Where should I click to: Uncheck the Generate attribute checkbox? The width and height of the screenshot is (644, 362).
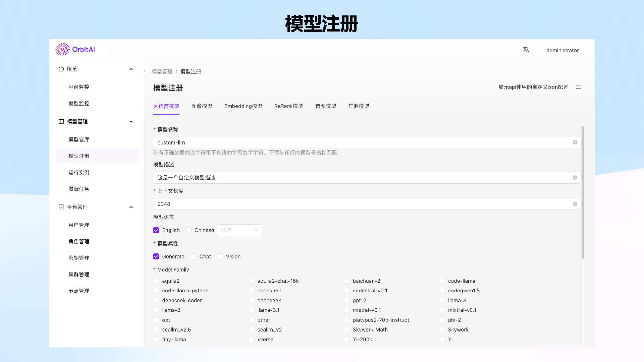coord(156,257)
